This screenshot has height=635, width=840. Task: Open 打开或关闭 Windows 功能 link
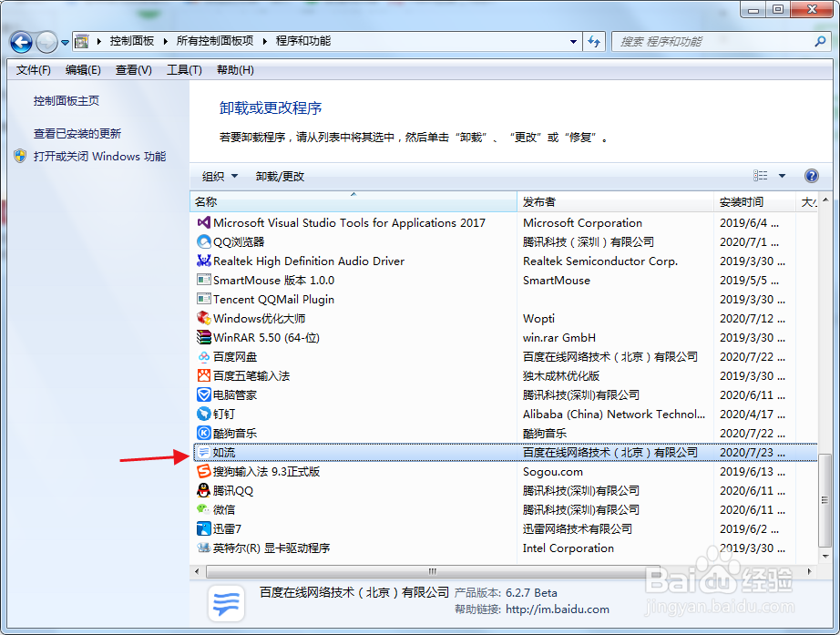point(99,157)
